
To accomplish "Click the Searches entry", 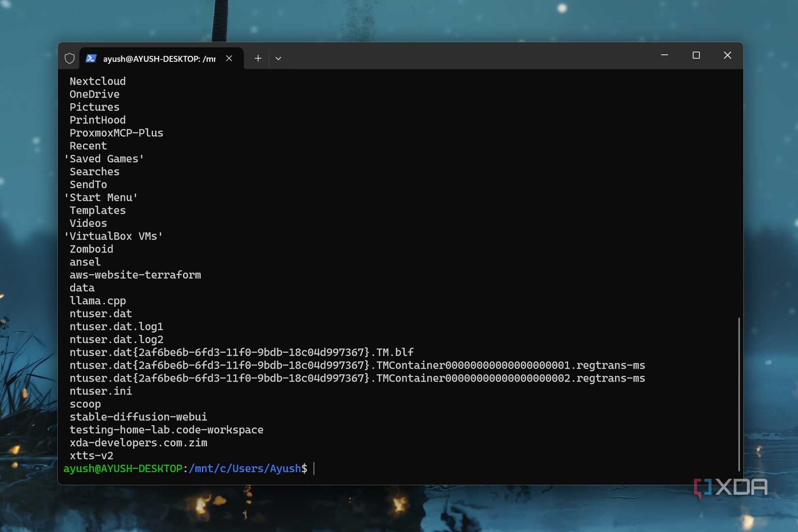I will (94, 172).
